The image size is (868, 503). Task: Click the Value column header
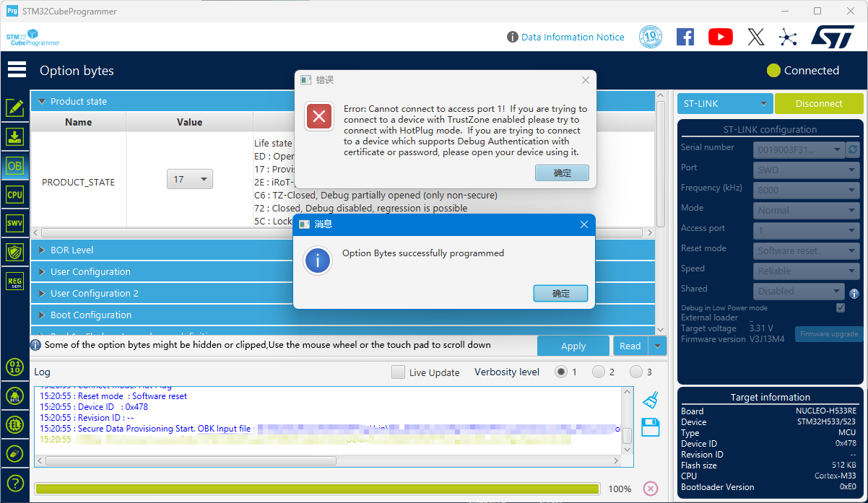pos(190,122)
